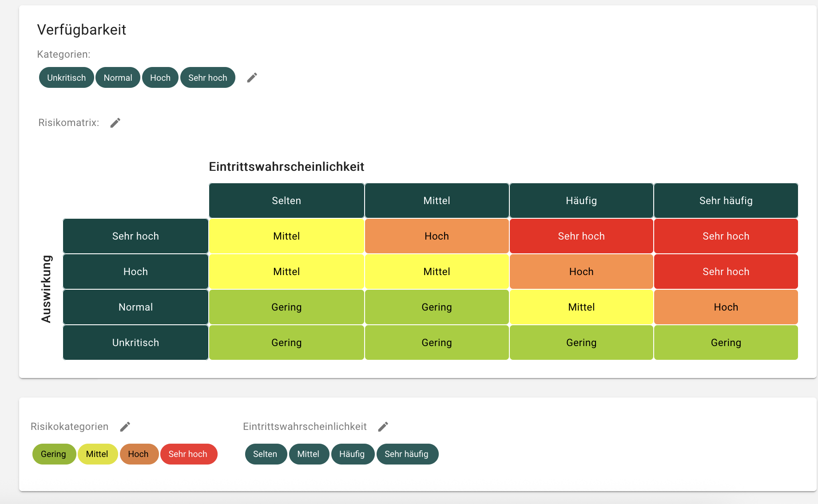Select the green Gering risk category chip
This screenshot has width=818, height=504.
point(54,454)
